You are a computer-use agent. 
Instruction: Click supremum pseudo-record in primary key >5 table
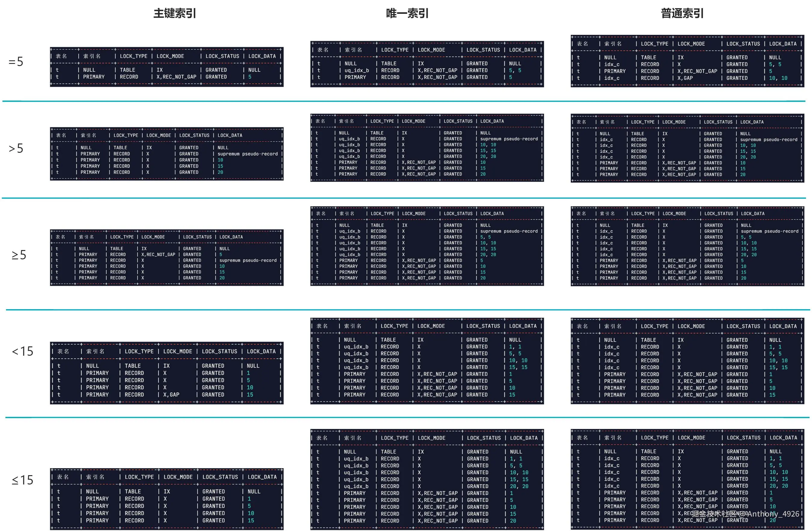click(x=247, y=154)
